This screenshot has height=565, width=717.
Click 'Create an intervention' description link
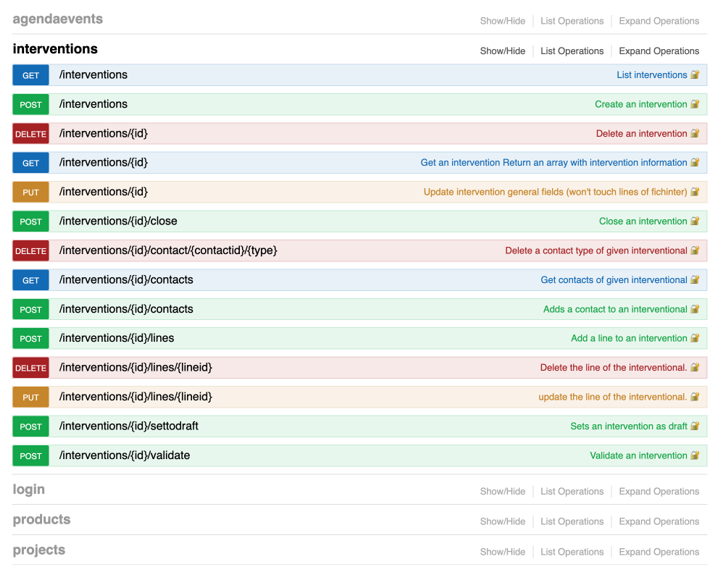click(x=641, y=104)
